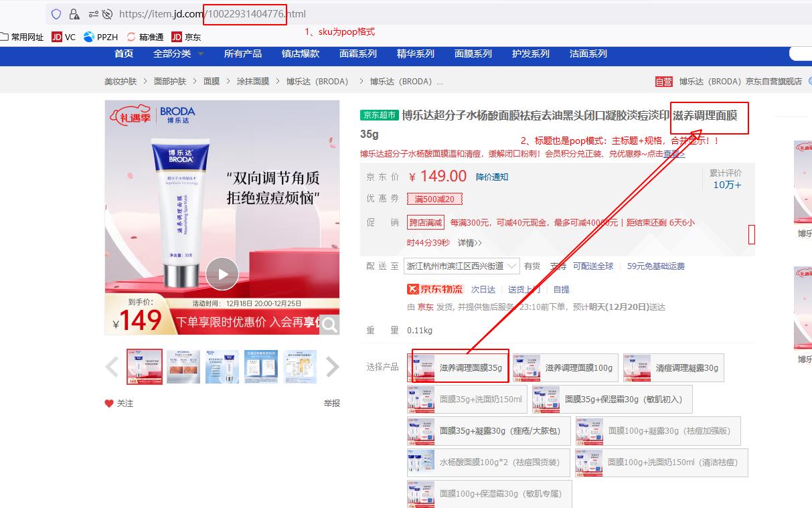Click the 次日达 delivery service link
812x508 pixels.
483,289
